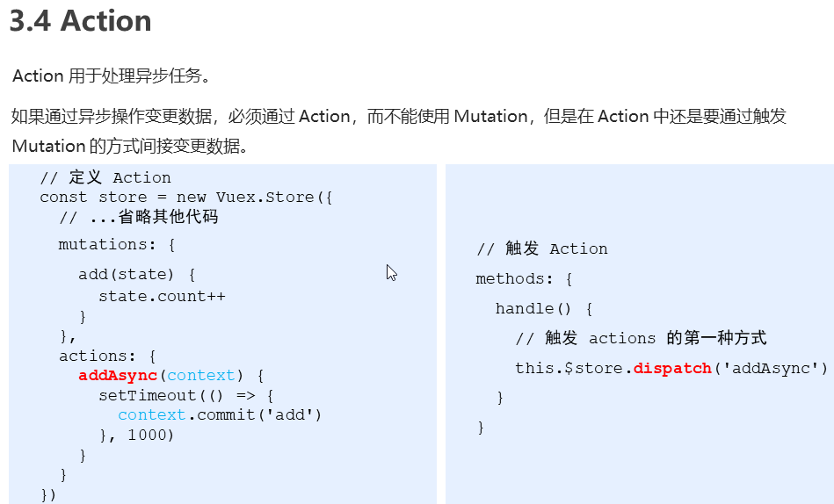The height and width of the screenshot is (504, 834).
Task: Click the sentence "Action 用于处理异步任务。"
Action: tap(112, 76)
